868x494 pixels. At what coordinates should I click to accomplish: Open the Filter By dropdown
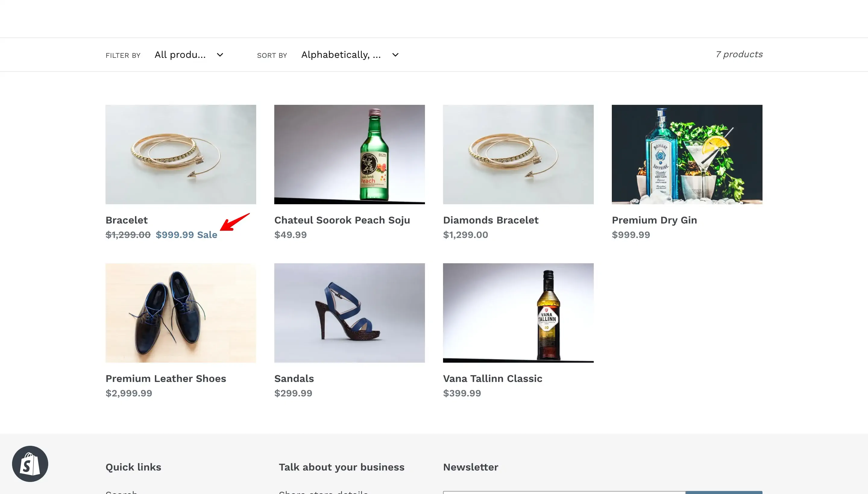(x=189, y=55)
